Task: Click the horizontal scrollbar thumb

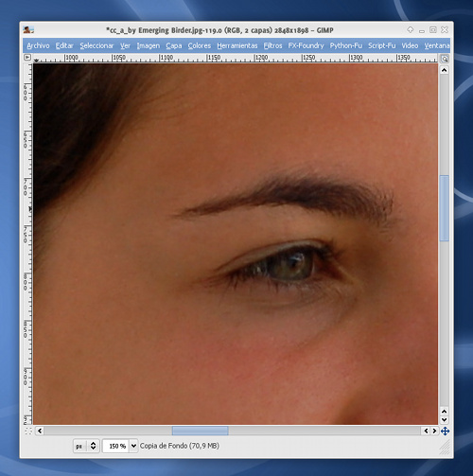Action: pos(200,431)
